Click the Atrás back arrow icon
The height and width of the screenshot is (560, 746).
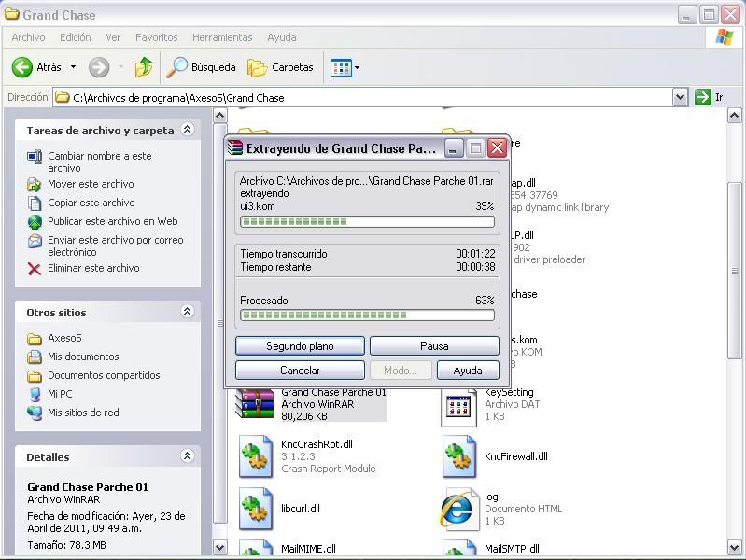click(22, 67)
